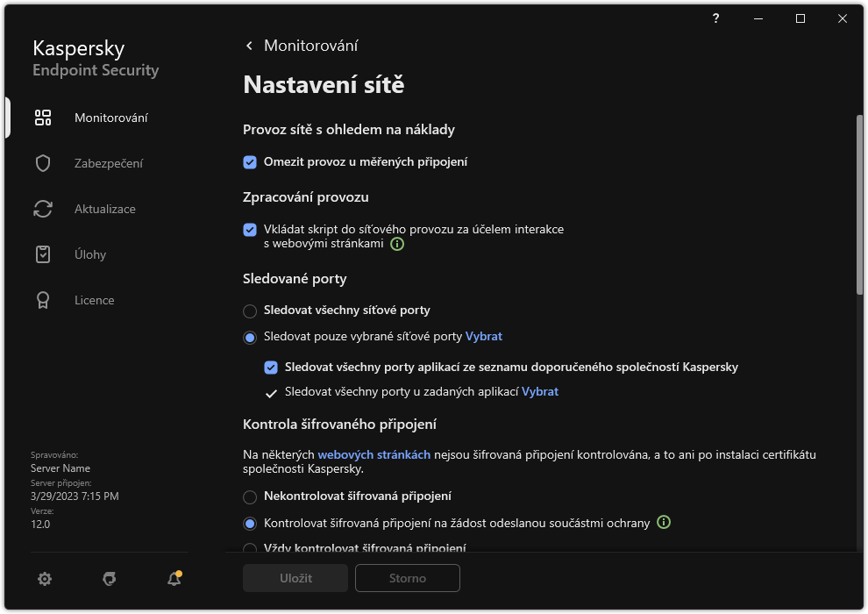The height and width of the screenshot is (614, 868).
Task: Click the support icon in the bottom bar
Action: click(109, 579)
